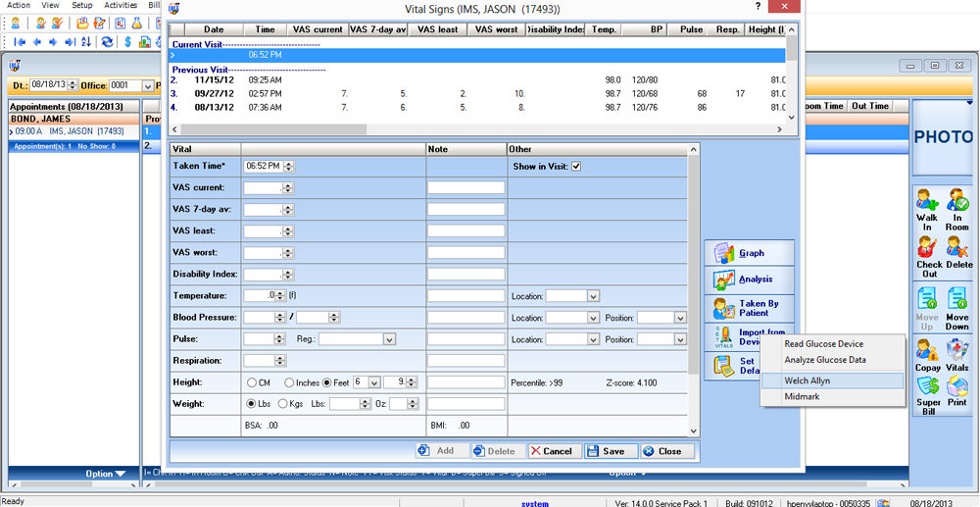Expand the Temperature Location dropdown

(593, 295)
